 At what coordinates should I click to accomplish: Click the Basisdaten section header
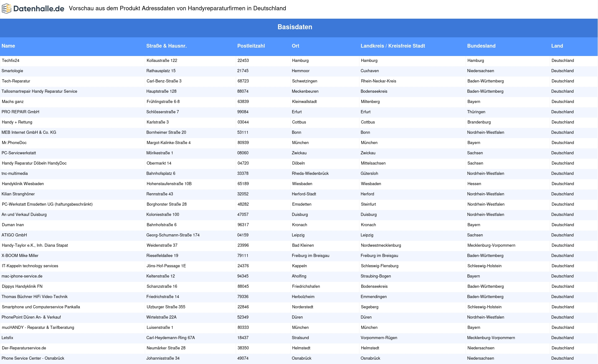[x=295, y=27]
